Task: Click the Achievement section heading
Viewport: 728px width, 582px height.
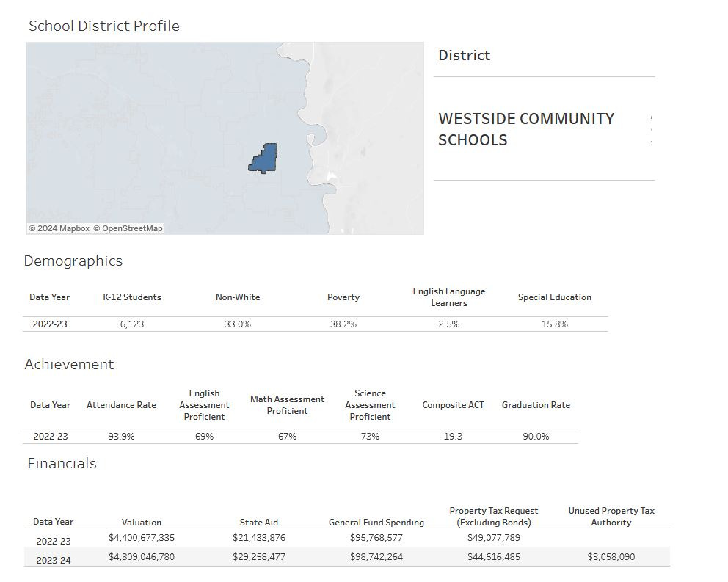Action: [69, 364]
